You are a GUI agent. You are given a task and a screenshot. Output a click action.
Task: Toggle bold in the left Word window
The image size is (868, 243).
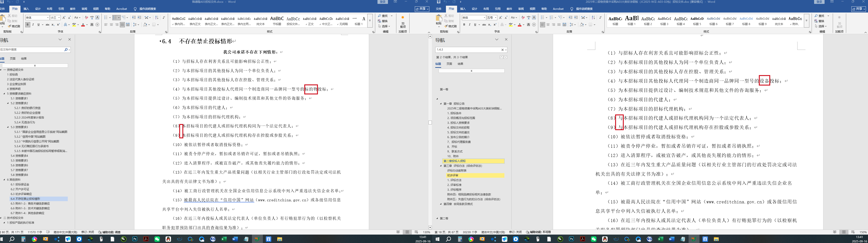pos(28,25)
